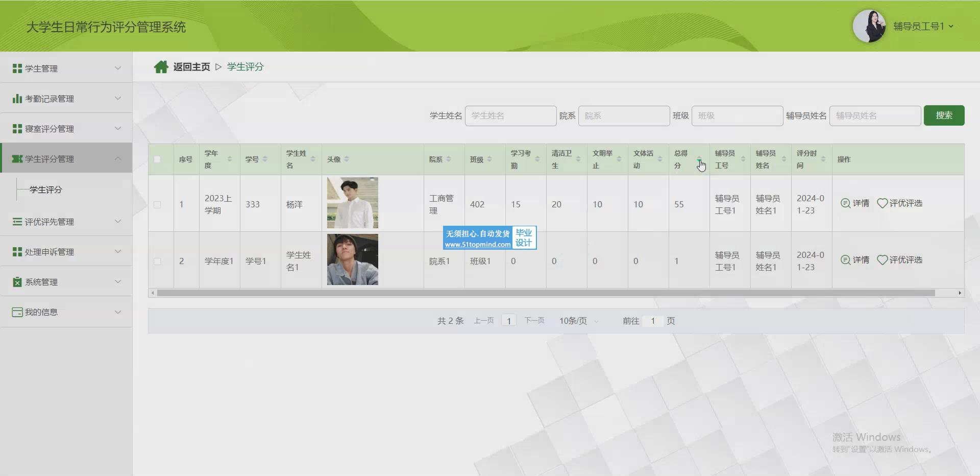Click the 系统管理 clipboard icon
980x476 pixels.
click(17, 282)
